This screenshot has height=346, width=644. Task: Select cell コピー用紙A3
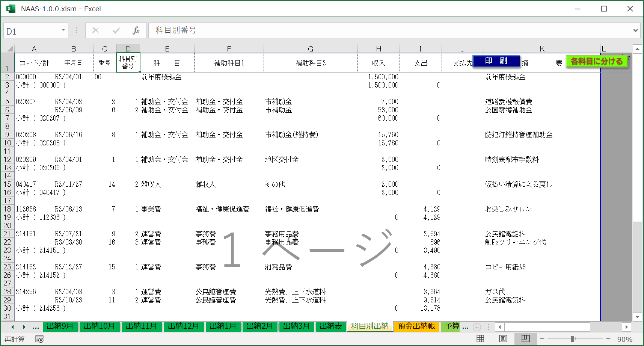coord(542,267)
